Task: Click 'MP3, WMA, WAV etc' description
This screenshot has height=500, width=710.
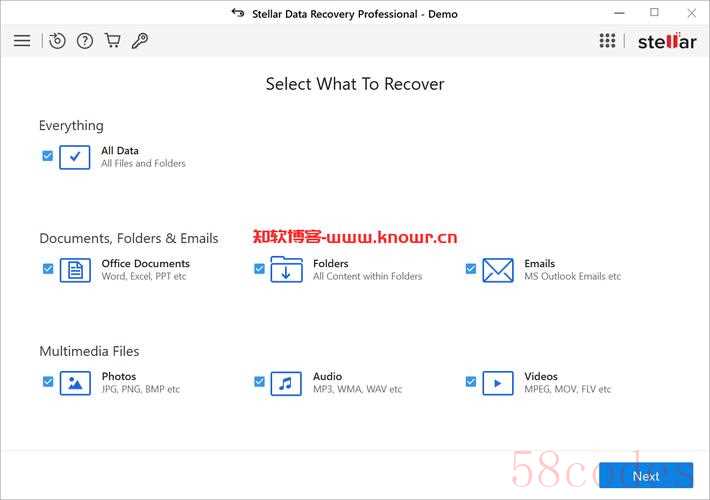Action: (x=357, y=389)
